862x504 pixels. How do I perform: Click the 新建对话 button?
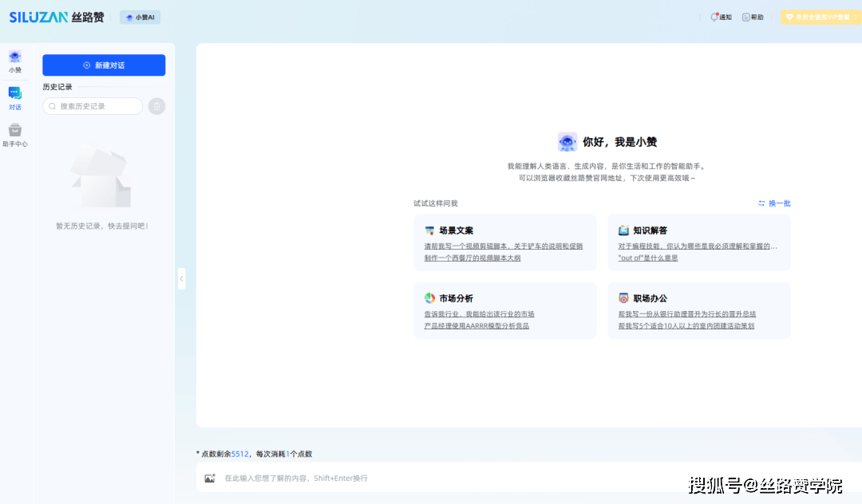pos(104,65)
